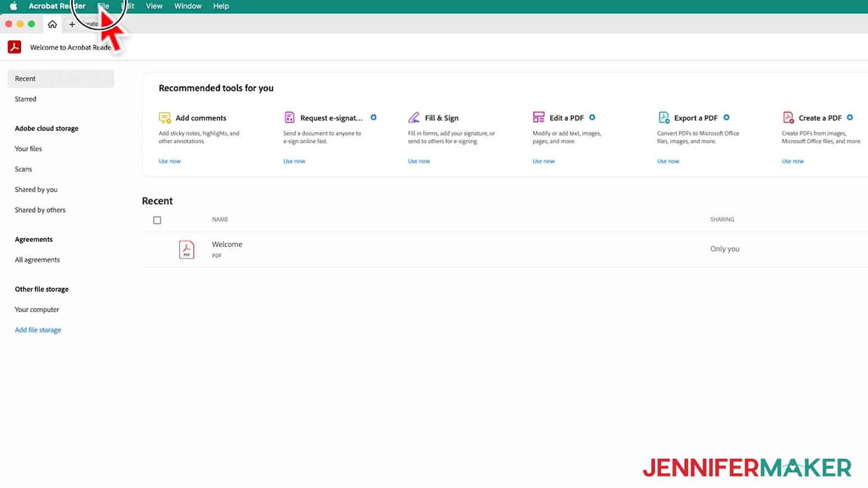
Task: Open Scans in the sidebar
Action: click(x=24, y=169)
